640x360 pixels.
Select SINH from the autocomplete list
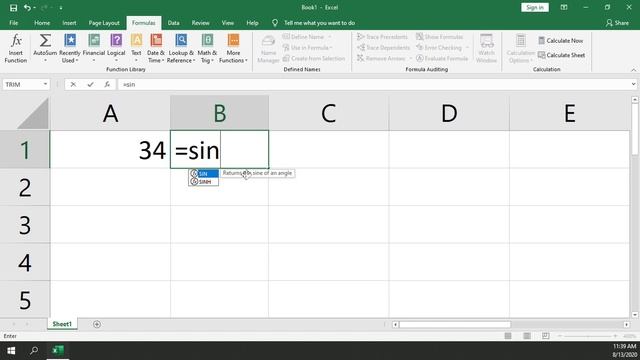204,182
